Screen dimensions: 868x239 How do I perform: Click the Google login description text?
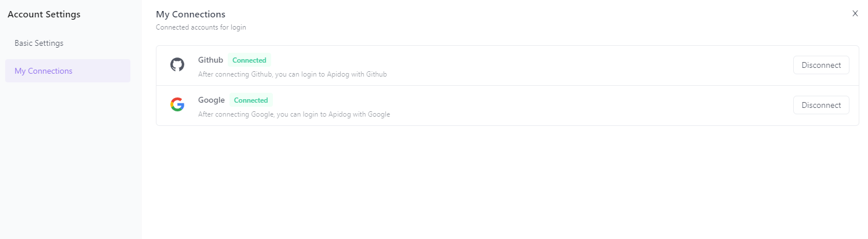click(294, 114)
